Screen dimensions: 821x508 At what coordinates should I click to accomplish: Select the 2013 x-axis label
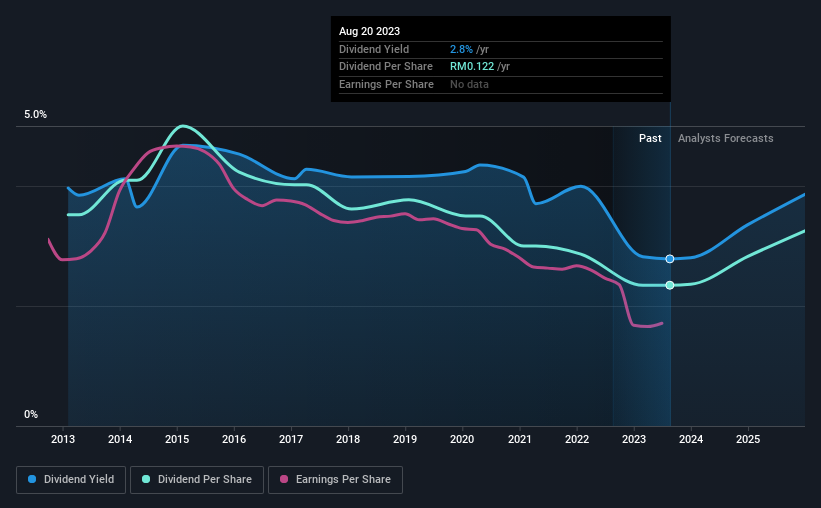tap(63, 439)
